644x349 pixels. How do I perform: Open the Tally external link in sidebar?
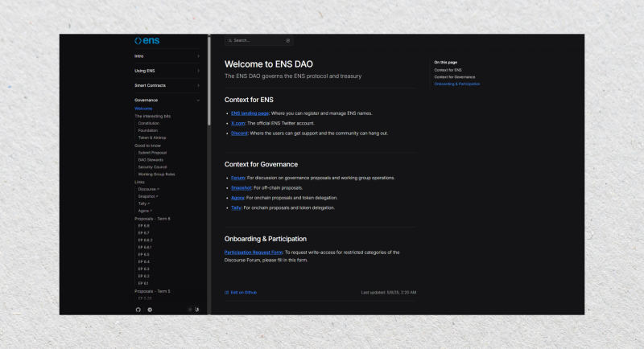(144, 203)
